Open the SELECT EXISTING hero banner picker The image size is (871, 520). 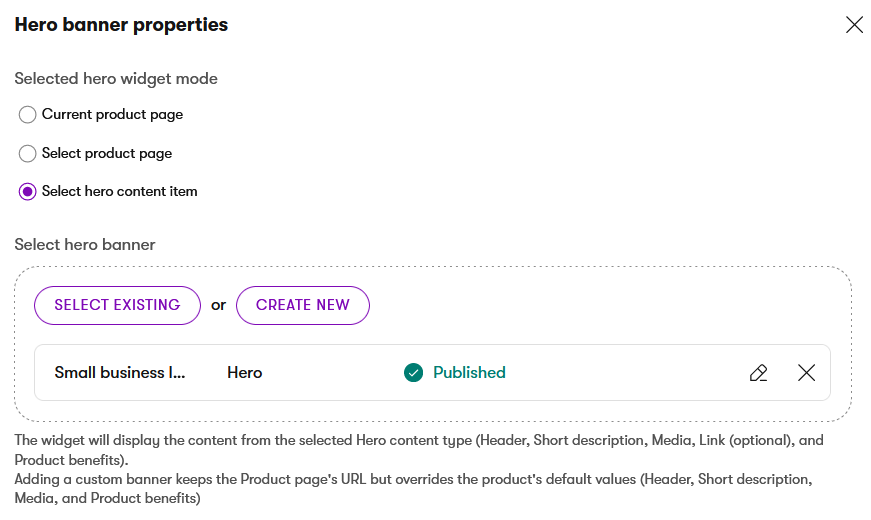point(117,305)
